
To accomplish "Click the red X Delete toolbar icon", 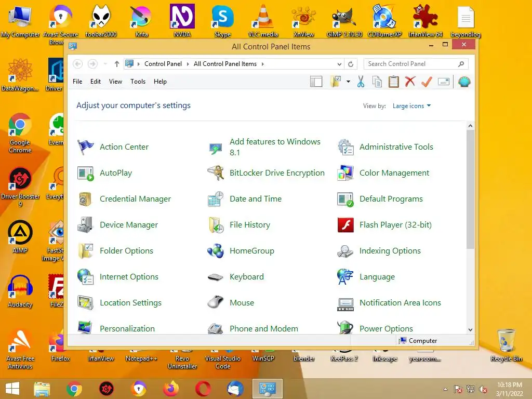I will pos(410,82).
